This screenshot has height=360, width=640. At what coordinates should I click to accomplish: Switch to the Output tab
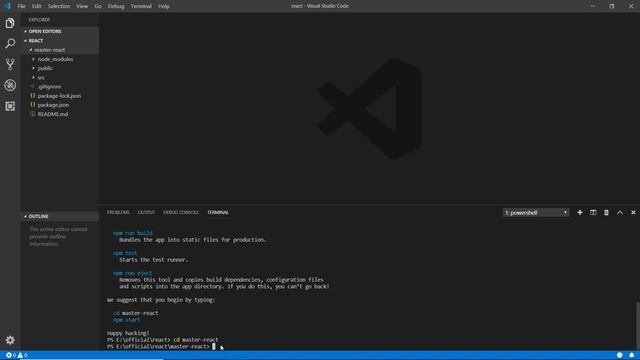pos(146,212)
